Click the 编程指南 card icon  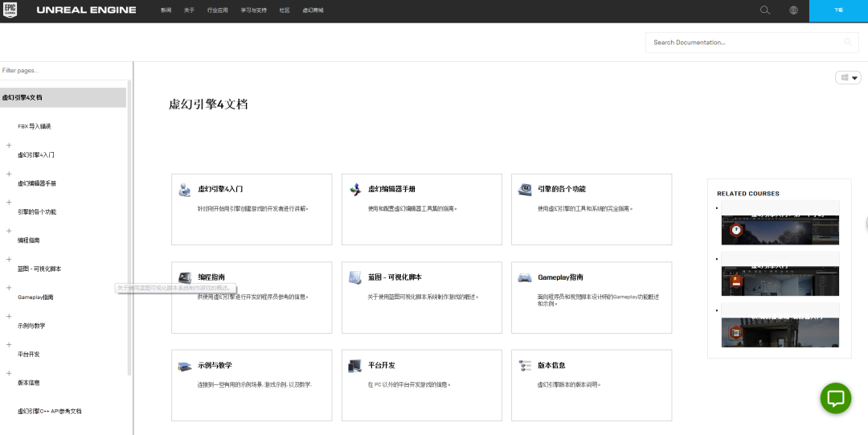pyautogui.click(x=185, y=277)
